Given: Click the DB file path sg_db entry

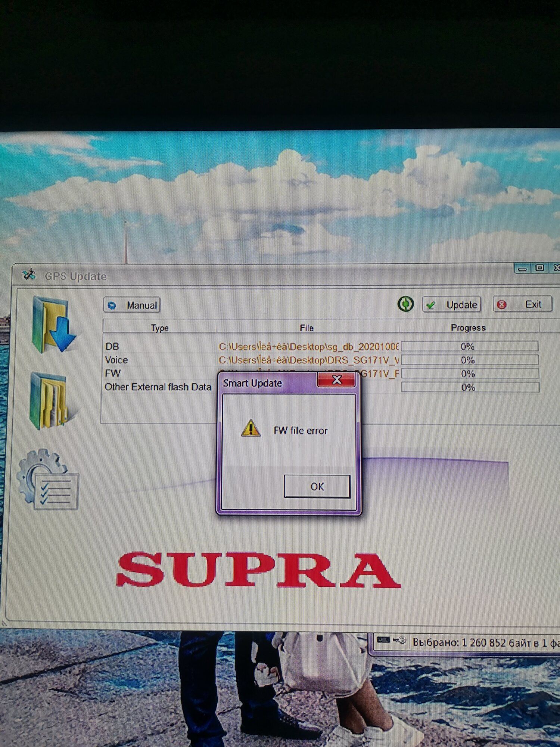Looking at the screenshot, I should (309, 347).
